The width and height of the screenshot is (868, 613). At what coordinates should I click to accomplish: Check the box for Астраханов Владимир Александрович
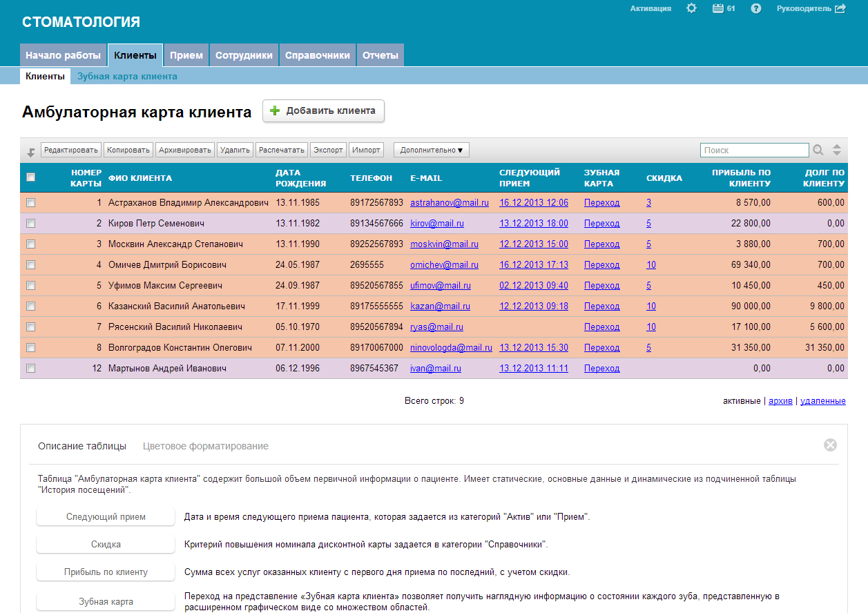tap(30, 203)
